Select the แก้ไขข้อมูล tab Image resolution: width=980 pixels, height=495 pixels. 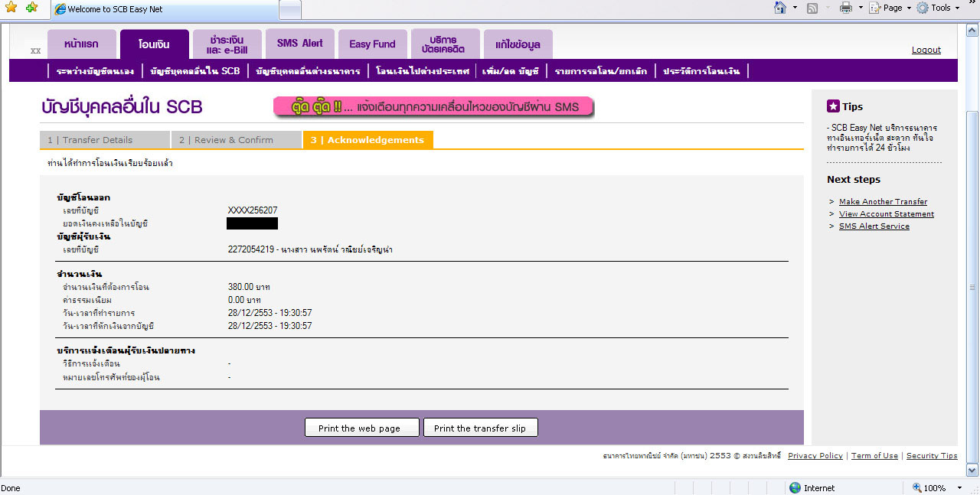click(x=518, y=44)
